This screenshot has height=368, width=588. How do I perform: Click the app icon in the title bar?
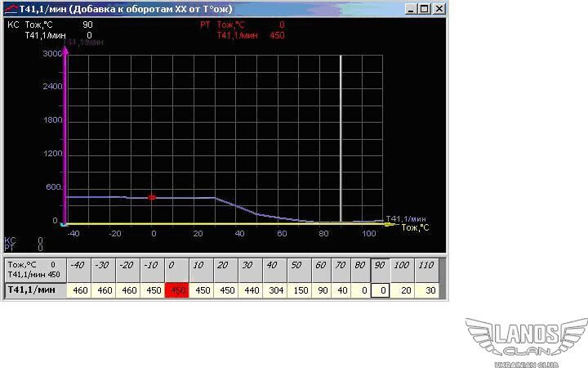pyautogui.click(x=9, y=8)
